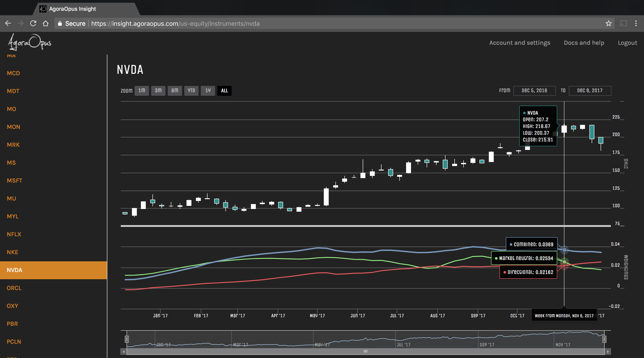The image size is (644, 358).
Task: Select MS in the instrument list
Action: point(11,163)
